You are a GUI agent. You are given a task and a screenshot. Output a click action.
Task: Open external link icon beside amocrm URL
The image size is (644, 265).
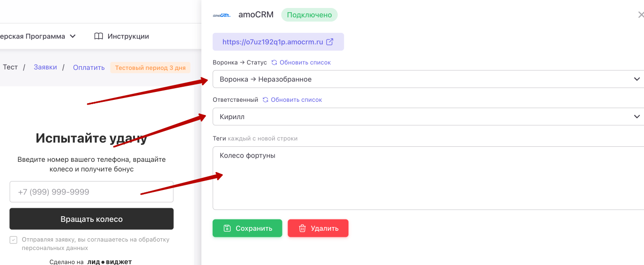pos(330,42)
